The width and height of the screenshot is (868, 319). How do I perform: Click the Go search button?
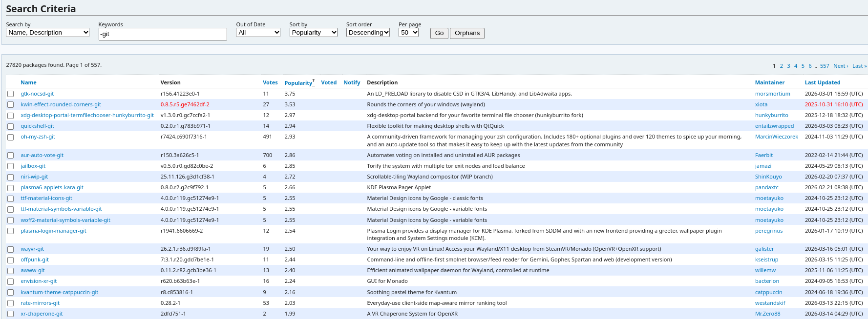coord(439,33)
